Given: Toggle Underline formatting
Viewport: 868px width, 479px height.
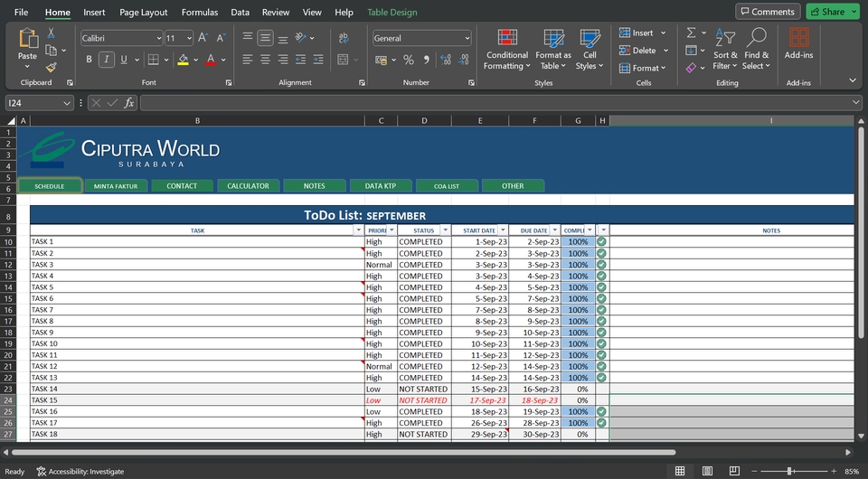Looking at the screenshot, I should pyautogui.click(x=124, y=60).
